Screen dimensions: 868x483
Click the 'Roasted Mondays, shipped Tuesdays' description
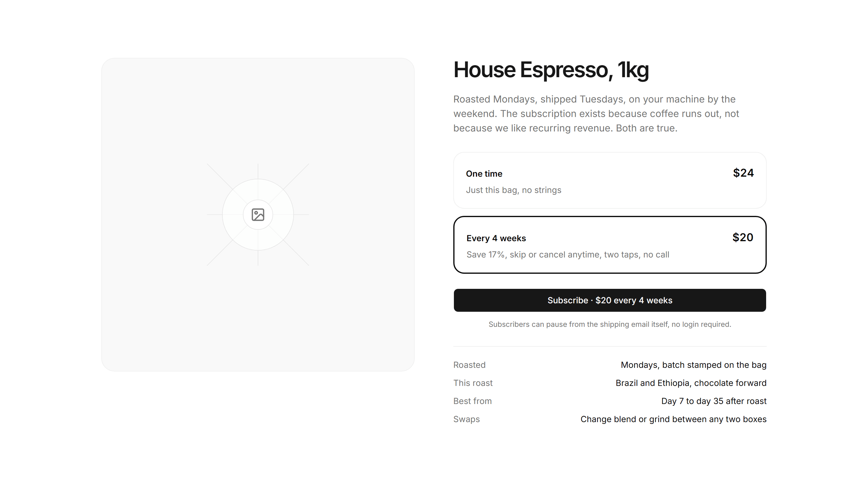pos(596,114)
